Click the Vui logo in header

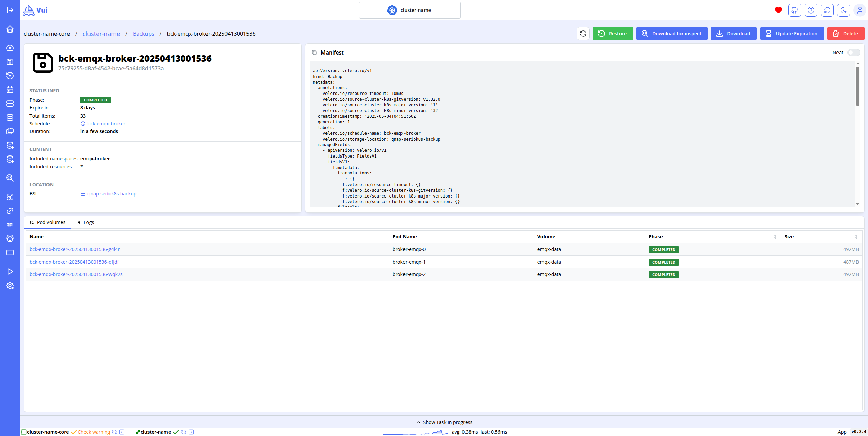[35, 10]
